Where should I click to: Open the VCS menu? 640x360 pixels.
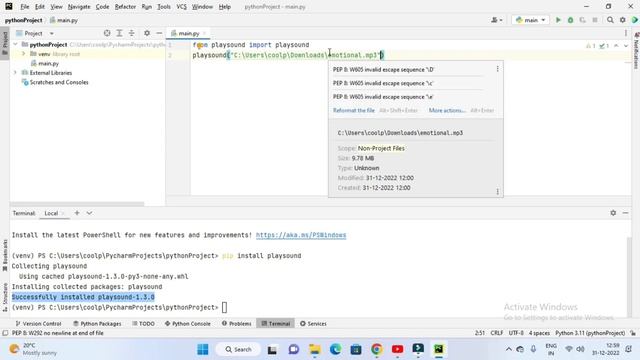pyautogui.click(x=182, y=7)
